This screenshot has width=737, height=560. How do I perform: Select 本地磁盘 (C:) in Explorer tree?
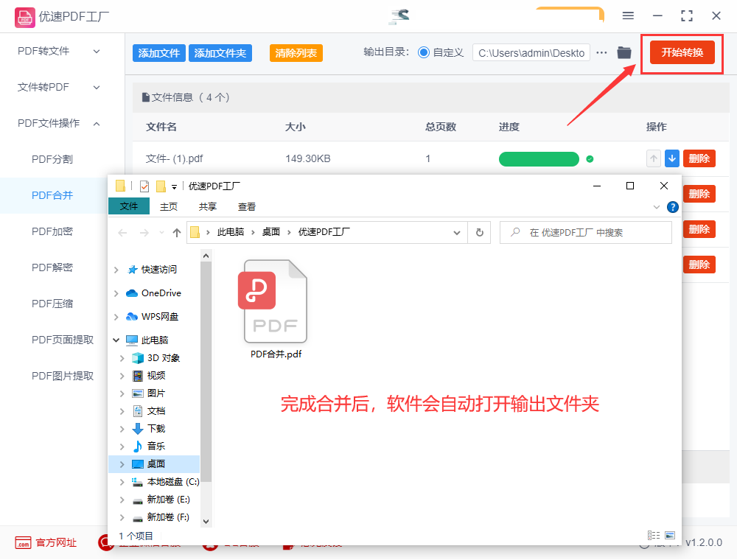(173, 482)
